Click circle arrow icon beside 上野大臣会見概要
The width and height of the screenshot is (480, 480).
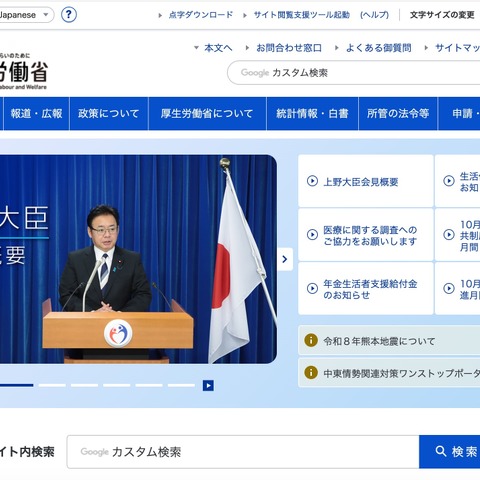pyautogui.click(x=312, y=181)
